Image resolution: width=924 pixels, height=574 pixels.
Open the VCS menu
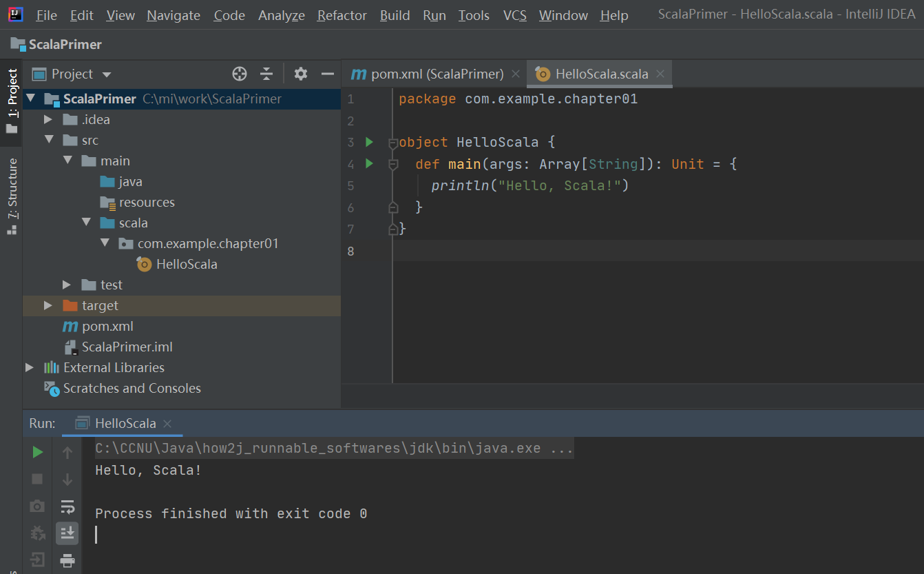(515, 15)
